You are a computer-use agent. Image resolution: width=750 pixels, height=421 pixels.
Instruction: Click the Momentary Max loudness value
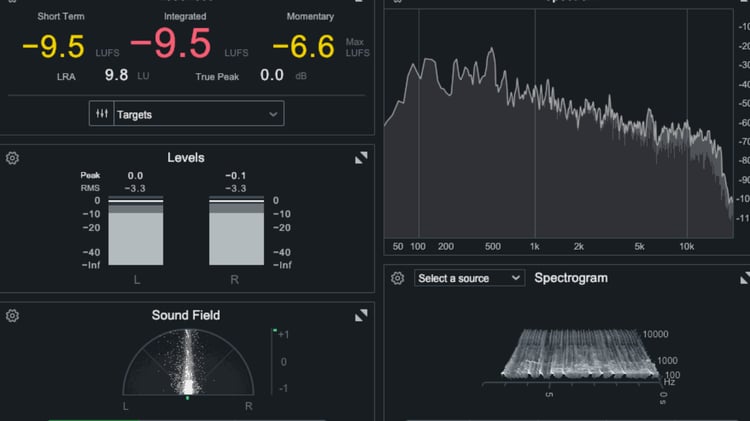(303, 46)
